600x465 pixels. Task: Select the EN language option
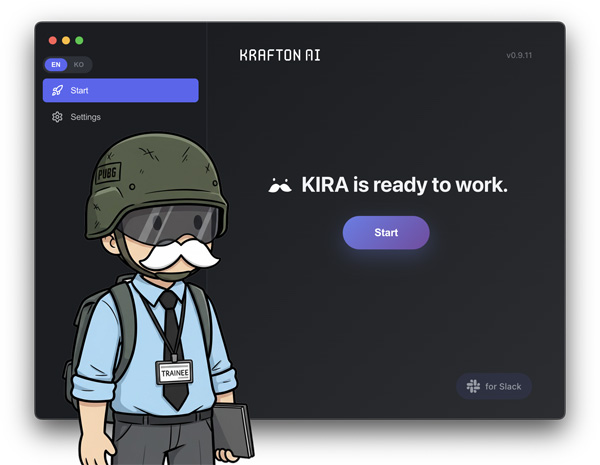pos(56,65)
